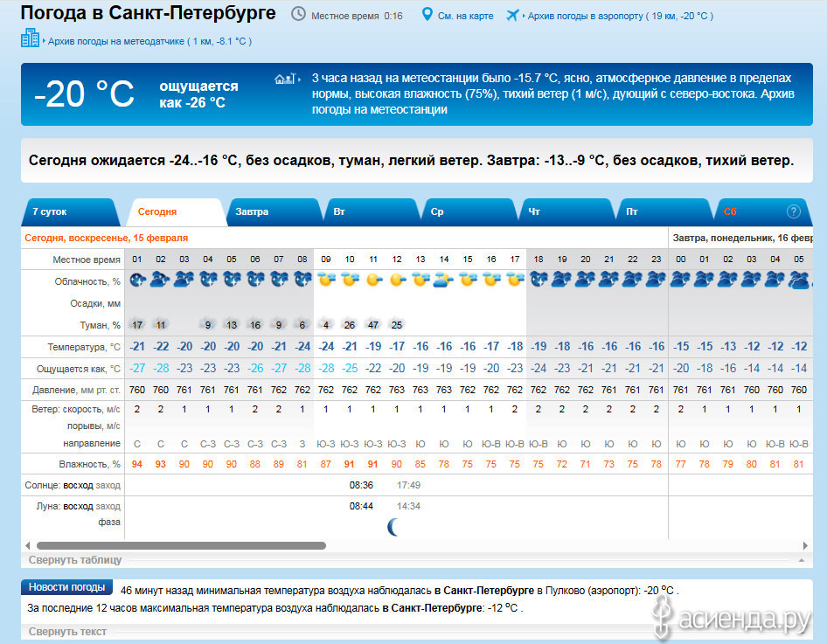Viewport: 827px width, 644px height.
Task: Click the airplane icon near airport archive
Action: 512,15
